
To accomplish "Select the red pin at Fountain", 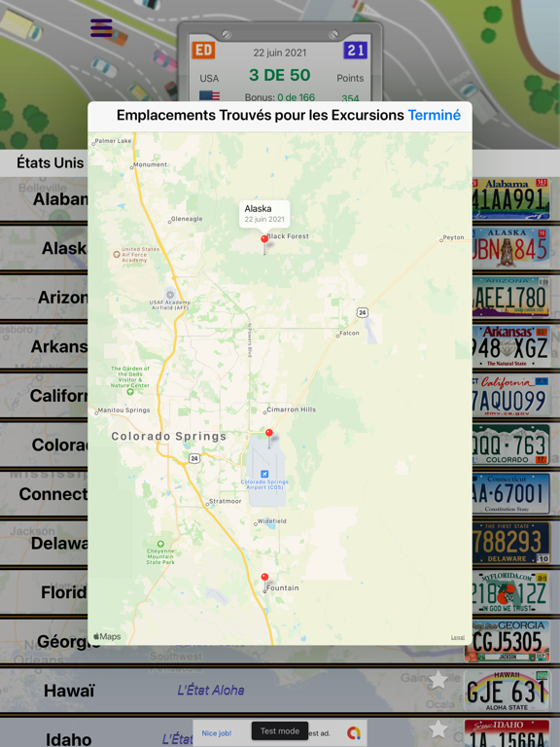I will pyautogui.click(x=264, y=582).
